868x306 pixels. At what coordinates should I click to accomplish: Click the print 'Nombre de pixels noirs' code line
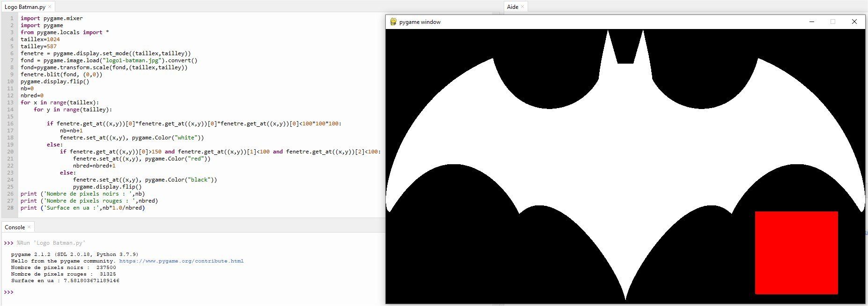click(83, 194)
